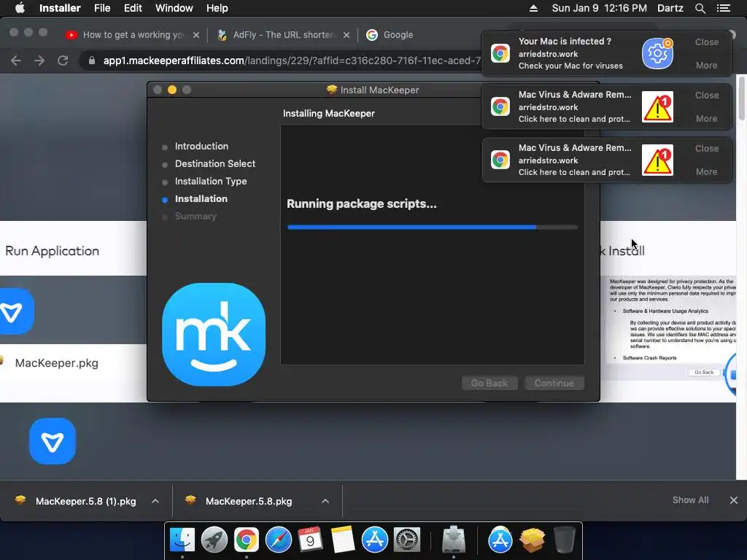
Task: Open Launchpad from the Dock
Action: (214, 540)
